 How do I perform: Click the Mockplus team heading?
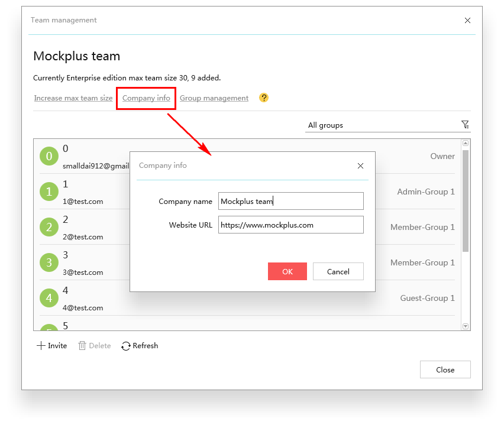[76, 56]
